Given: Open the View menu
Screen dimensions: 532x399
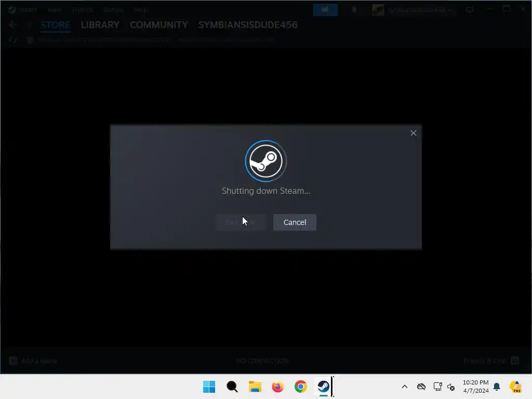Looking at the screenshot, I should click(x=54, y=9).
